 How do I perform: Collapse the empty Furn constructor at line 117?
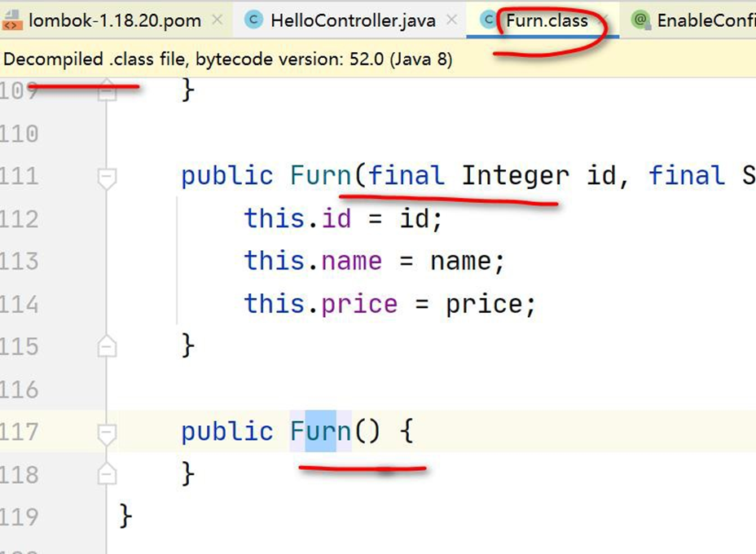[x=107, y=432]
